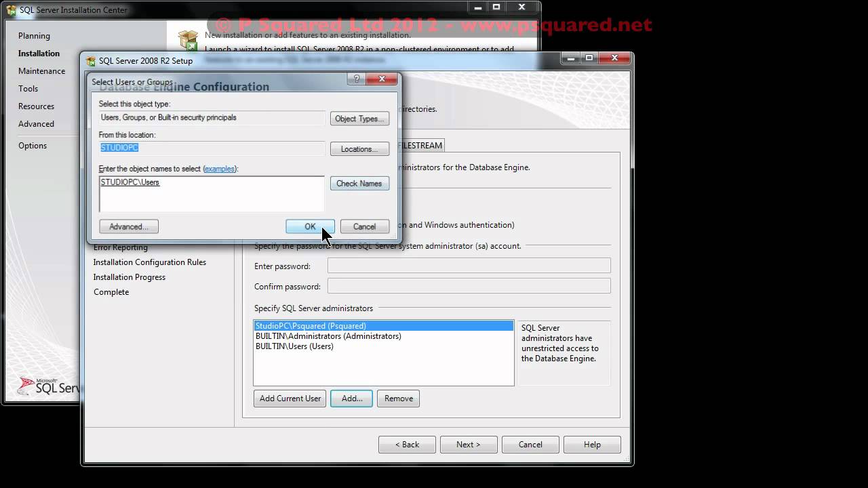Click SQL Server 2008 R2 Setup title icon
The width and height of the screenshot is (868, 488).
pyautogui.click(x=91, y=61)
